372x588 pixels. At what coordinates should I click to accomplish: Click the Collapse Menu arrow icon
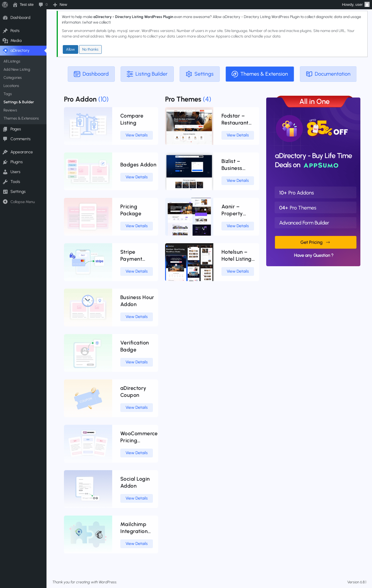click(x=5, y=202)
